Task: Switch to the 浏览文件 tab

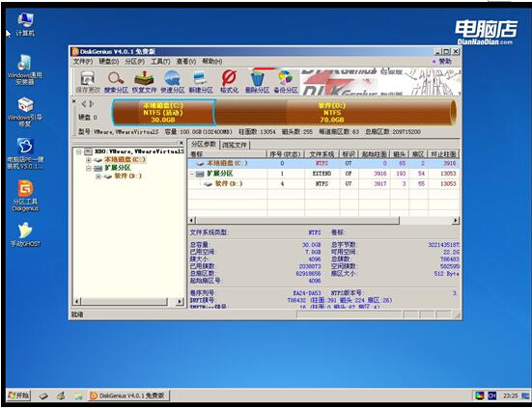Action: pos(234,145)
